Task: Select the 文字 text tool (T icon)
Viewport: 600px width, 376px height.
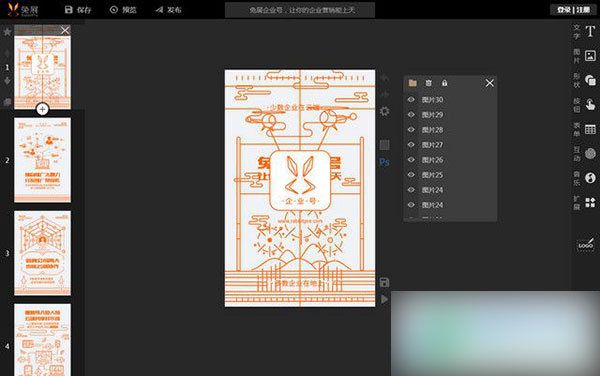Action: point(590,31)
